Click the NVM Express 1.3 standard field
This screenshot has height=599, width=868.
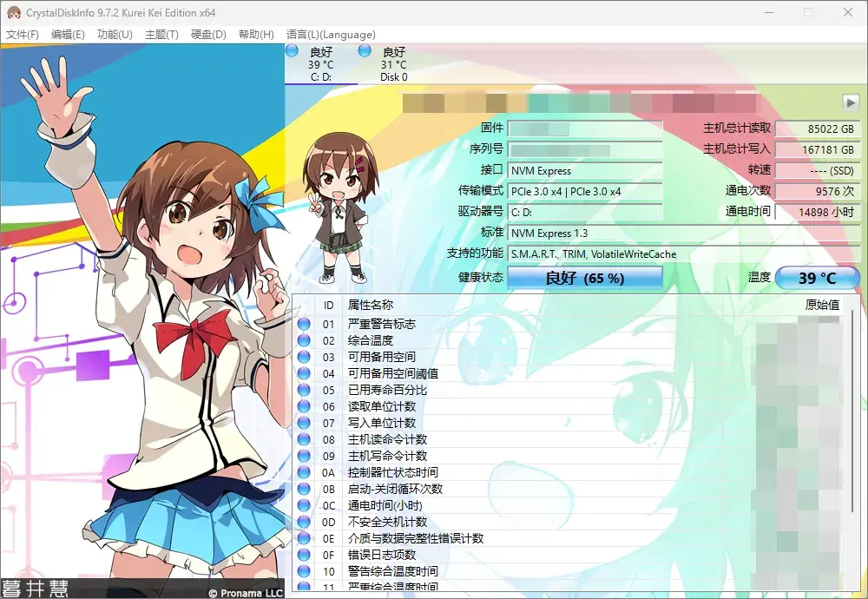click(684, 233)
